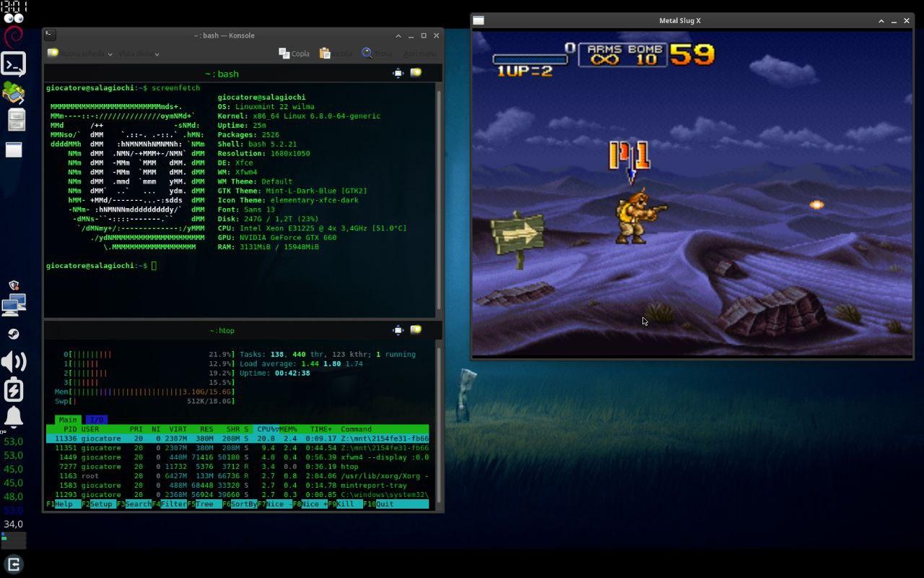Maximize the bash pane using its expand icon

tap(398, 73)
